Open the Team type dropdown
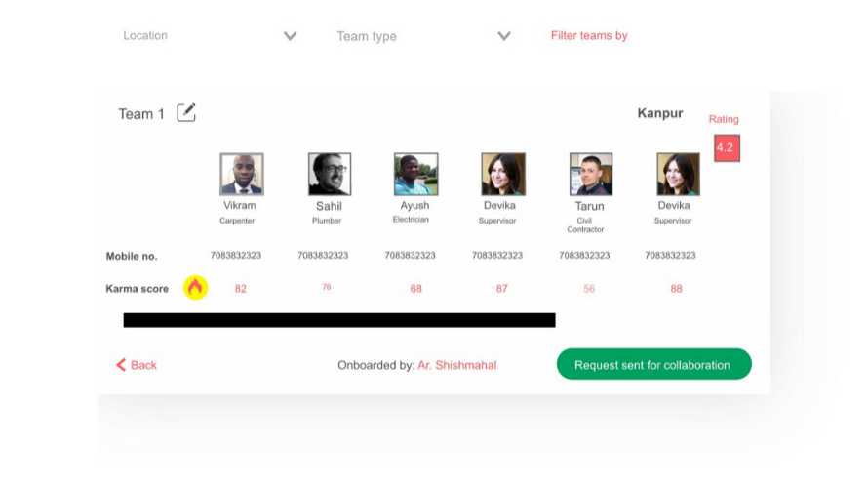The image size is (868, 488). point(422,36)
